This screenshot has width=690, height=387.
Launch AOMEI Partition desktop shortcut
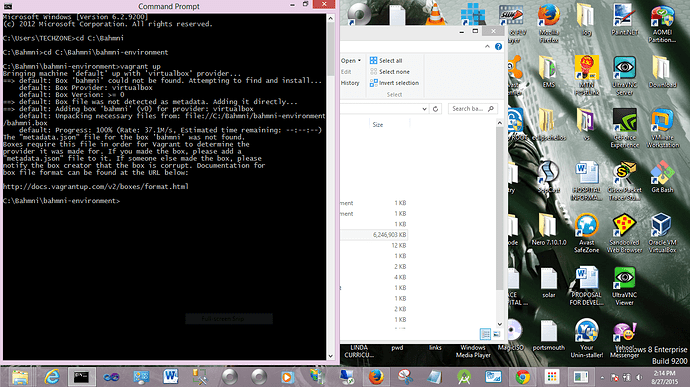[x=662, y=23]
